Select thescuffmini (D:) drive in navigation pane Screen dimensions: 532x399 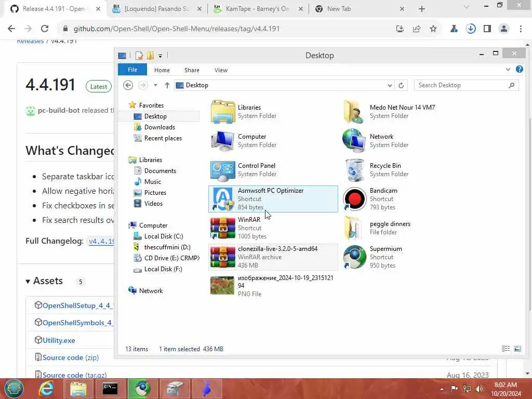pyautogui.click(x=167, y=247)
